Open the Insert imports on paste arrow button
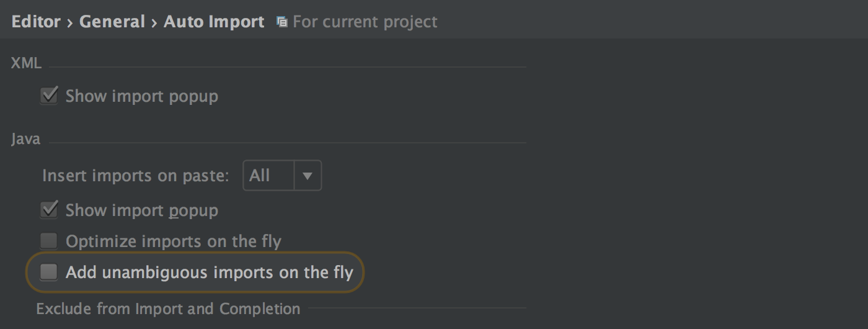The image size is (868, 329). tap(308, 176)
